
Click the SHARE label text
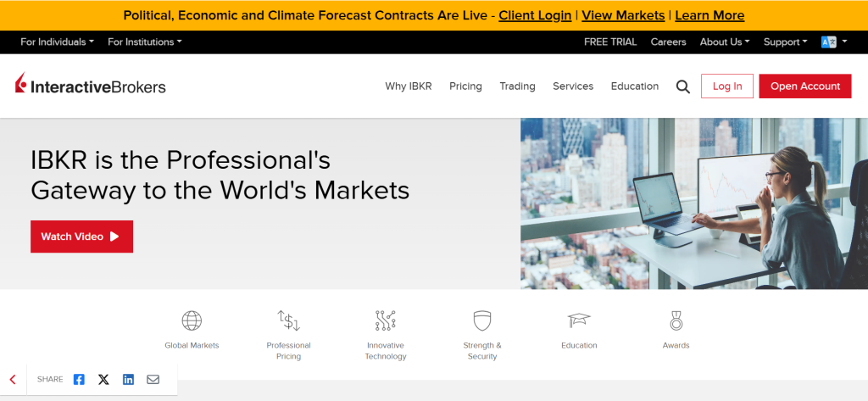50,380
